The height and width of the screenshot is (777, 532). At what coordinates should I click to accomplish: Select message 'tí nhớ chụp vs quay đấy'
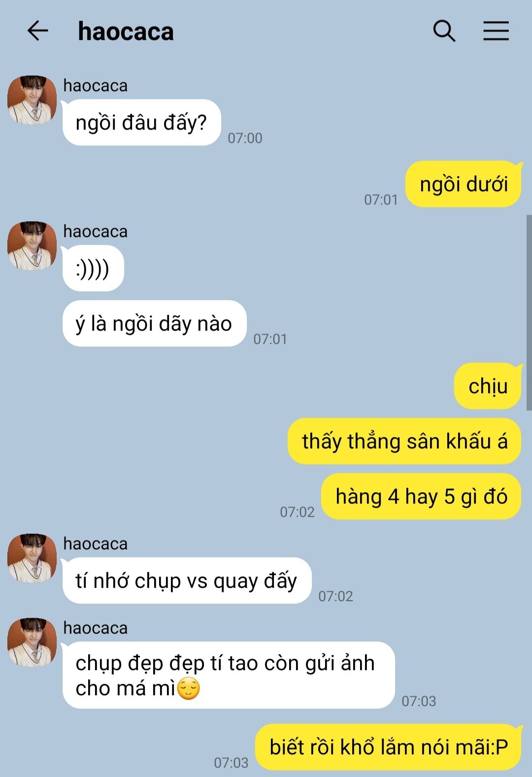[x=187, y=580]
